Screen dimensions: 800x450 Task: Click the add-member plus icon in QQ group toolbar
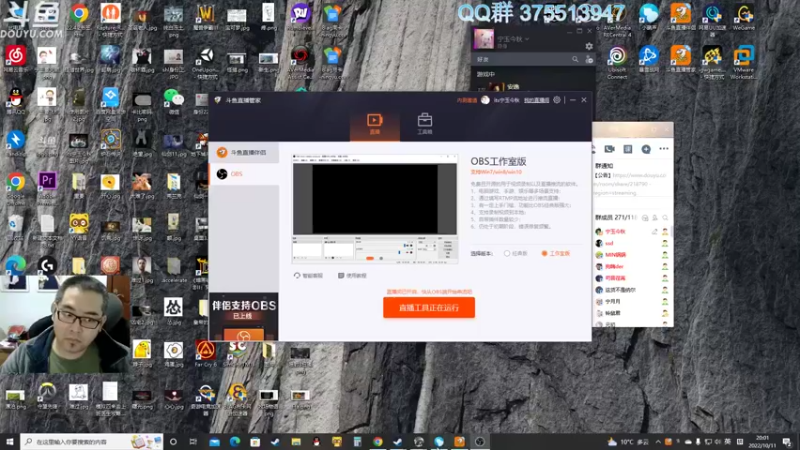pyautogui.click(x=646, y=149)
